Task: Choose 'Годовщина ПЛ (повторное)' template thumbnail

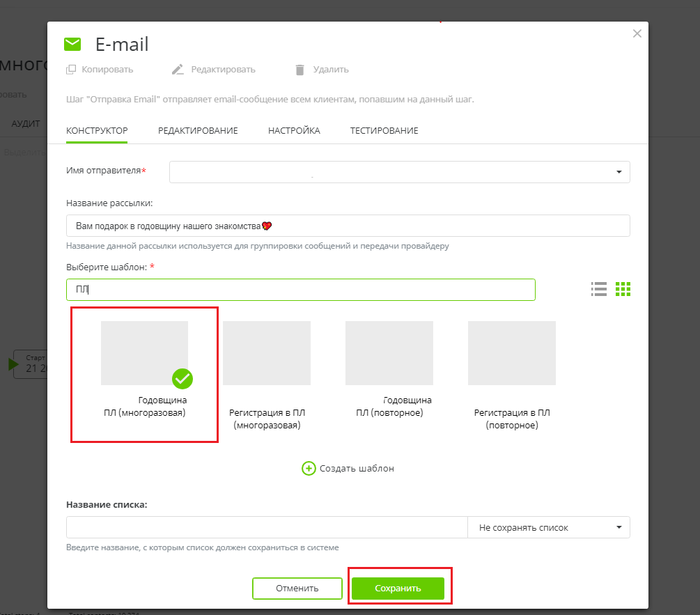Action: pyautogui.click(x=389, y=353)
